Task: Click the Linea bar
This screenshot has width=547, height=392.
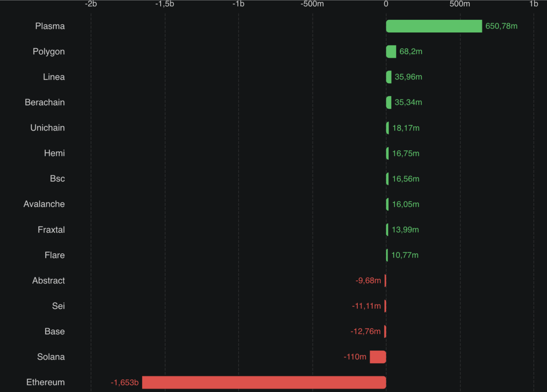Action: pos(389,77)
